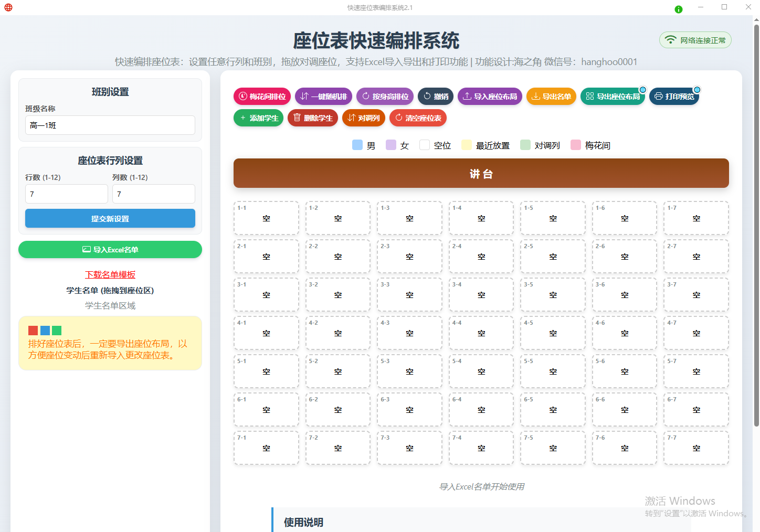Swap columns using 对调列
The image size is (760, 532).
click(363, 118)
